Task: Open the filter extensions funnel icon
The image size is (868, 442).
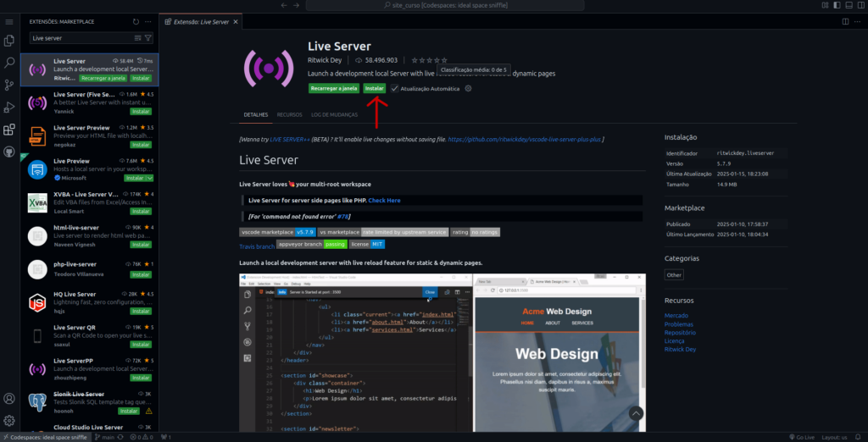Action: tap(147, 38)
